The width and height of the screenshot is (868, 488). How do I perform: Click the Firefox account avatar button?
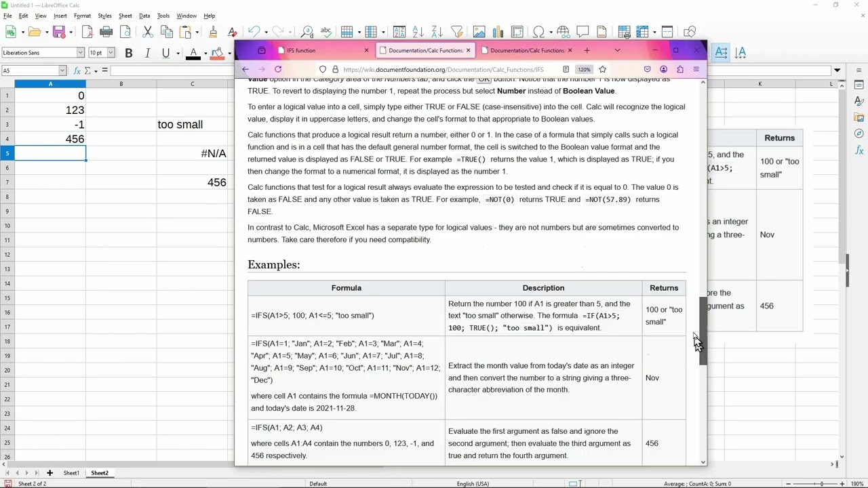[663, 69]
